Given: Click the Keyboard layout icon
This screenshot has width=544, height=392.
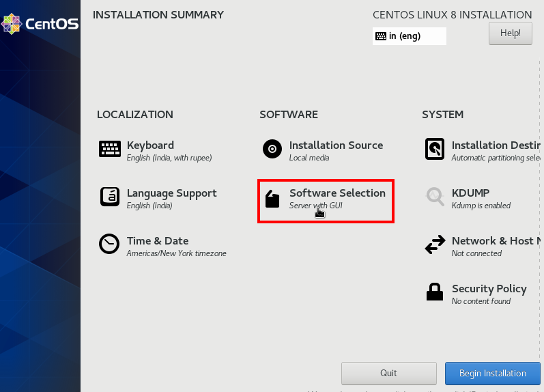Looking at the screenshot, I should pyautogui.click(x=109, y=149).
